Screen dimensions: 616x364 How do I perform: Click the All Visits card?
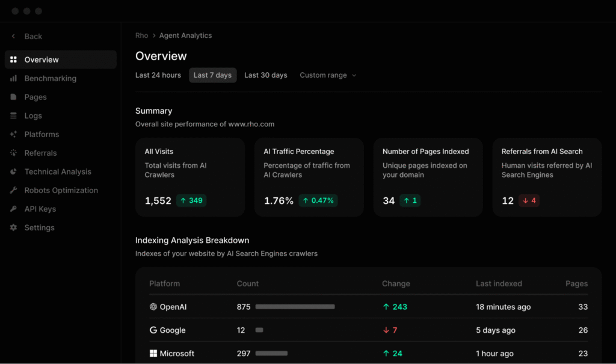pyautogui.click(x=190, y=177)
